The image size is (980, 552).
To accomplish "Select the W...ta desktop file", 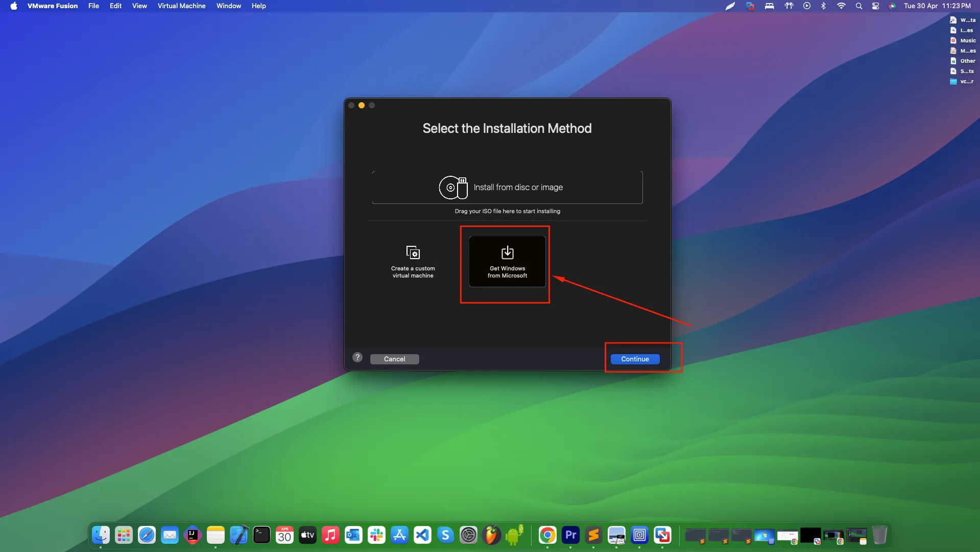I will click(x=963, y=20).
